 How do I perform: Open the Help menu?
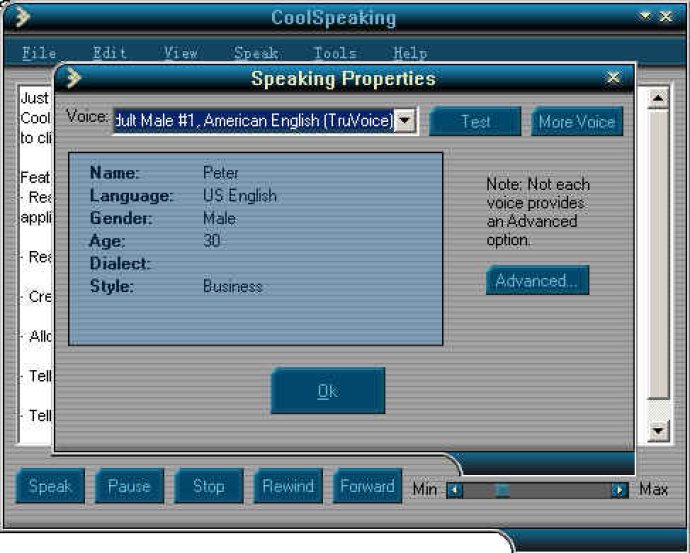pos(410,53)
